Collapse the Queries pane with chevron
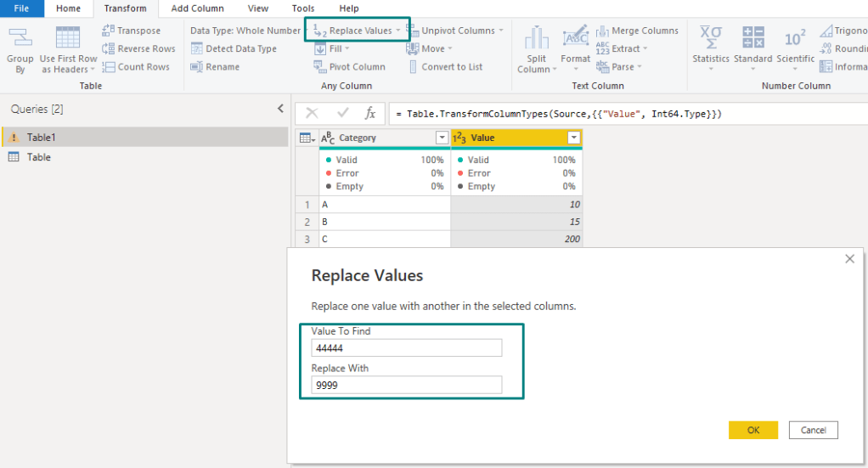The height and width of the screenshot is (468, 868). [280, 109]
